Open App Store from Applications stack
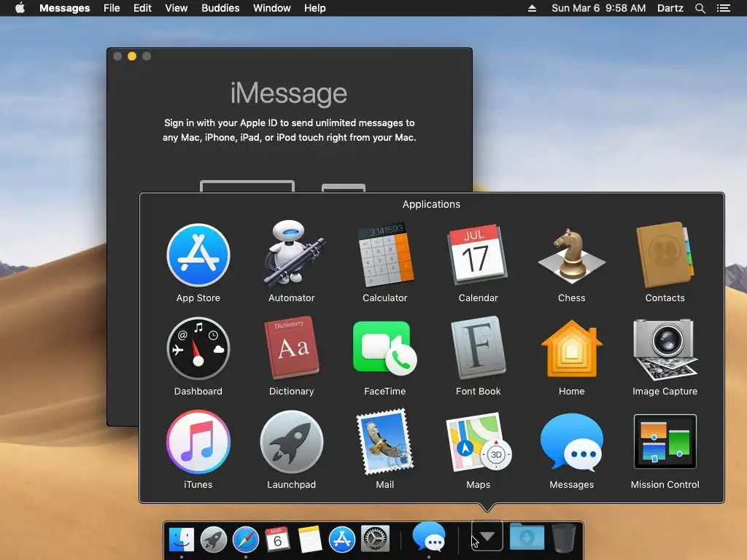The image size is (747, 560). tap(198, 255)
